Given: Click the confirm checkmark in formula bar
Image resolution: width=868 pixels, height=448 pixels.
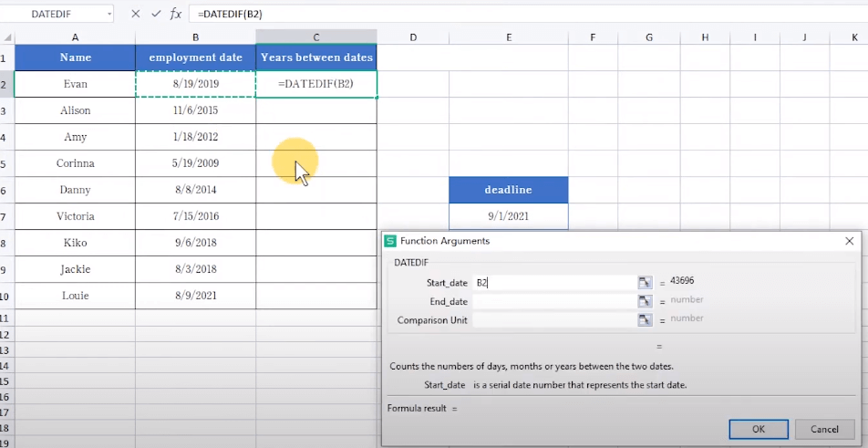Looking at the screenshot, I should tap(156, 14).
